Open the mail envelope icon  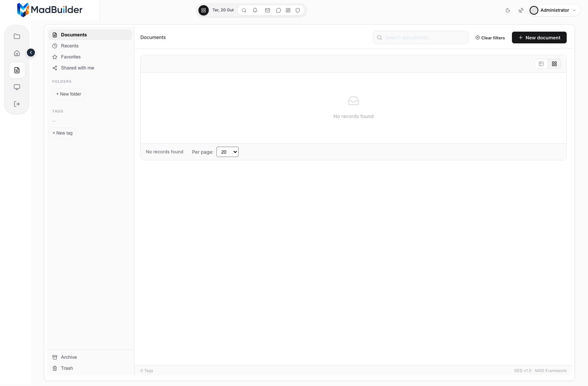(268, 10)
